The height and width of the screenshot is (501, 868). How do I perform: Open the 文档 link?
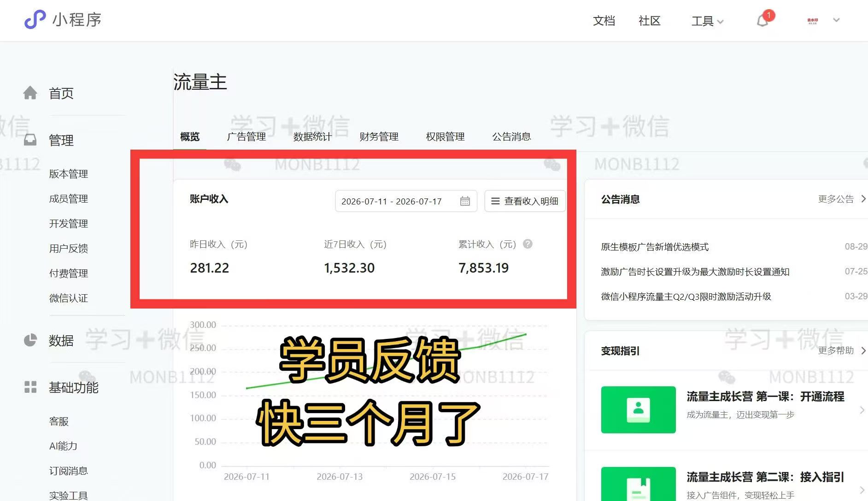604,21
